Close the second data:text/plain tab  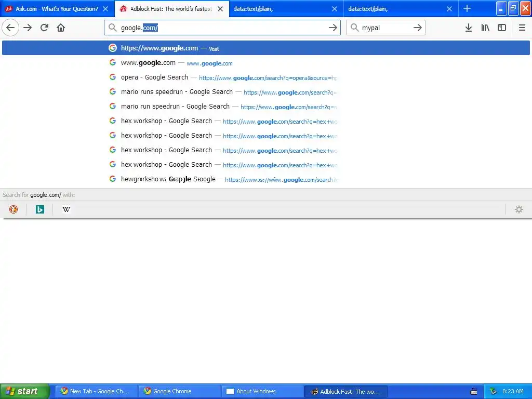449,9
